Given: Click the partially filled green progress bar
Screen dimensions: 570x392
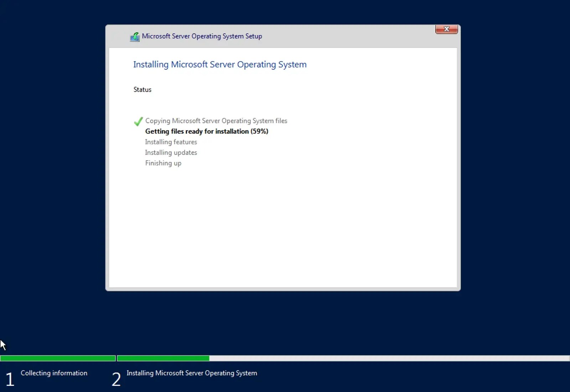Looking at the screenshot, I should click(x=163, y=358).
